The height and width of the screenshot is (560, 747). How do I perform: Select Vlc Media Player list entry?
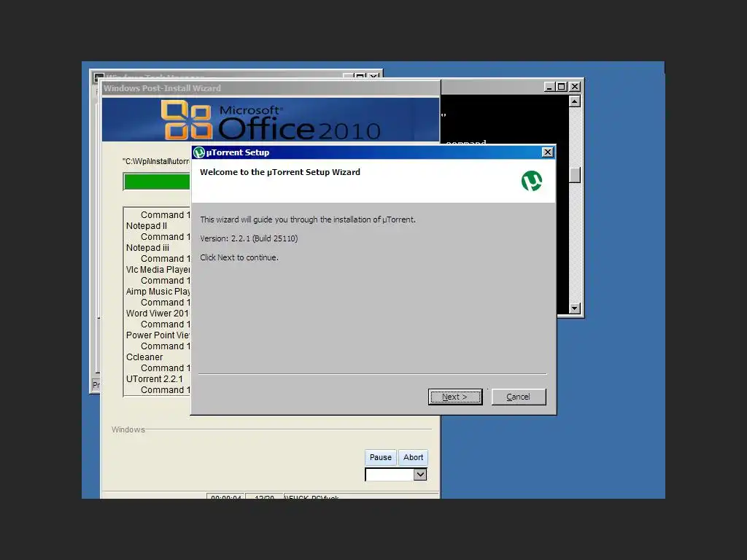(158, 270)
